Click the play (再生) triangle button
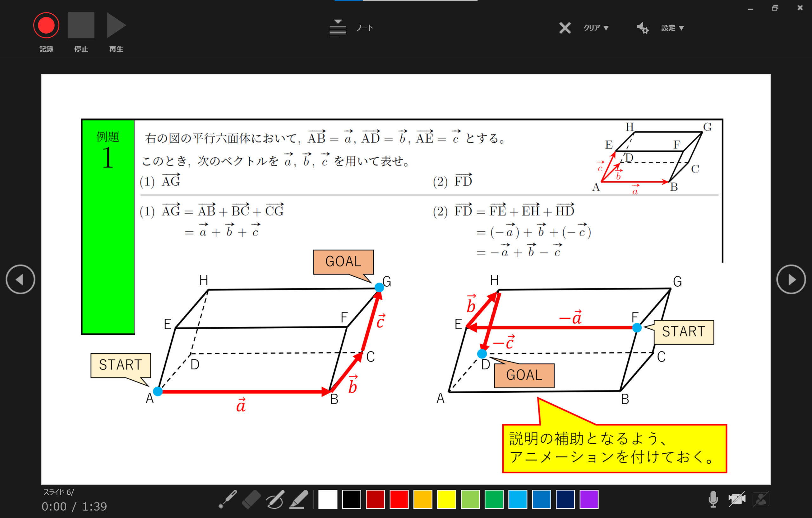 click(116, 25)
